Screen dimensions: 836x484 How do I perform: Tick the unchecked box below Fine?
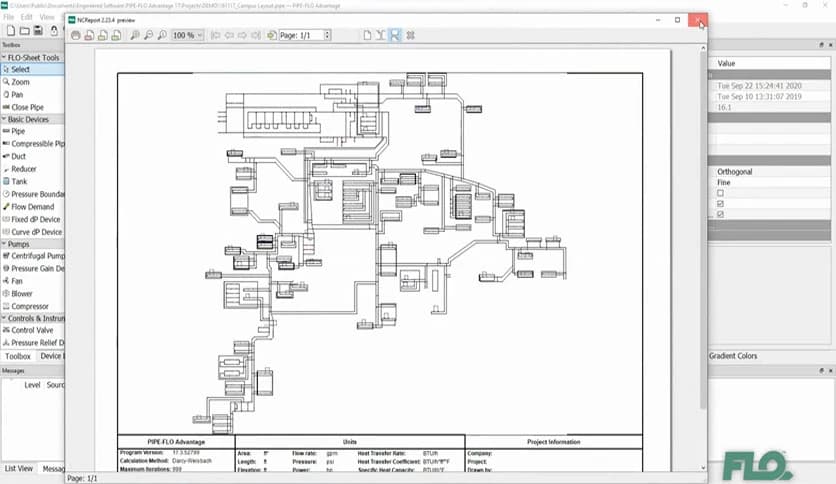[x=720, y=193]
